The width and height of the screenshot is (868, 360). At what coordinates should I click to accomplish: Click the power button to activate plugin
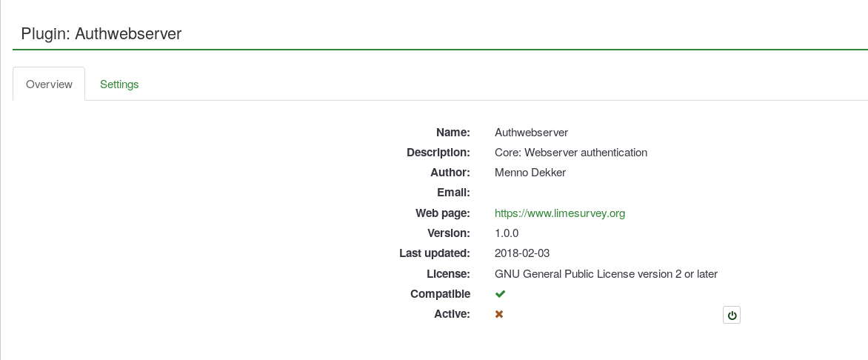(731, 316)
